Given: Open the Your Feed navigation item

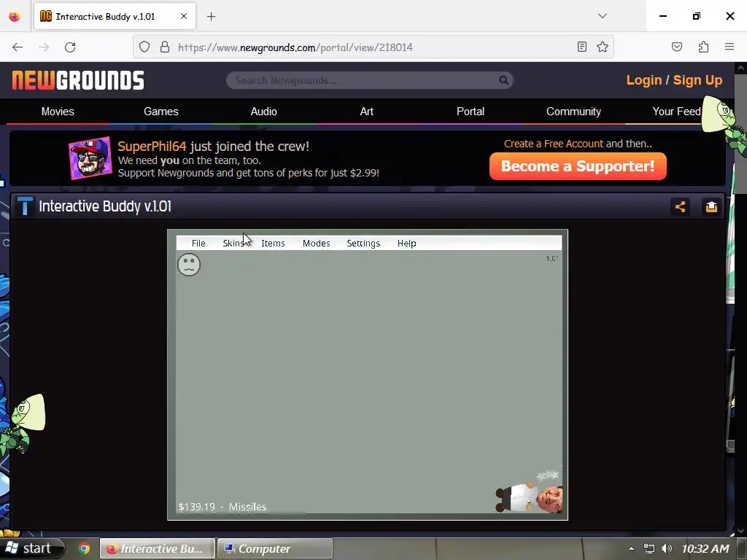Looking at the screenshot, I should click(x=676, y=112).
